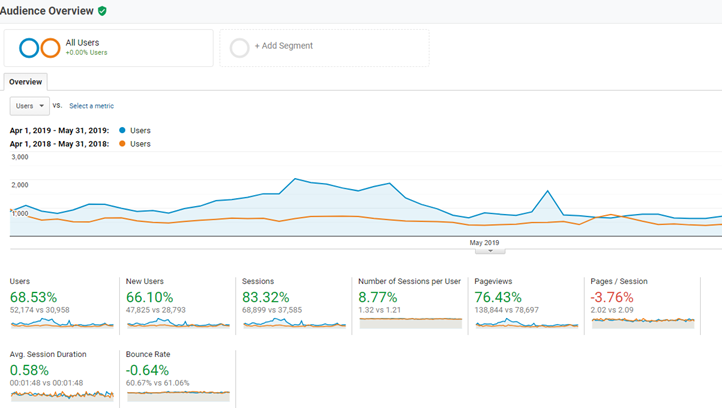Click the green verified shield icon
This screenshot has height=408, width=722.
click(x=102, y=11)
